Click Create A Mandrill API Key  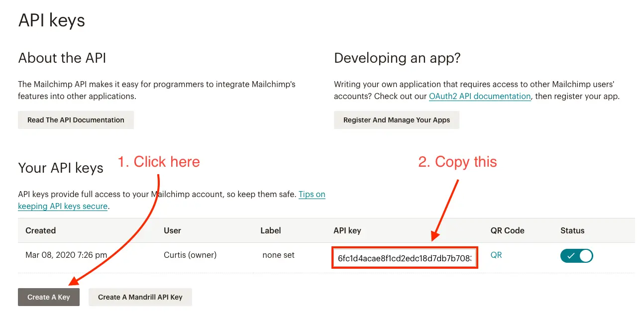tap(140, 297)
